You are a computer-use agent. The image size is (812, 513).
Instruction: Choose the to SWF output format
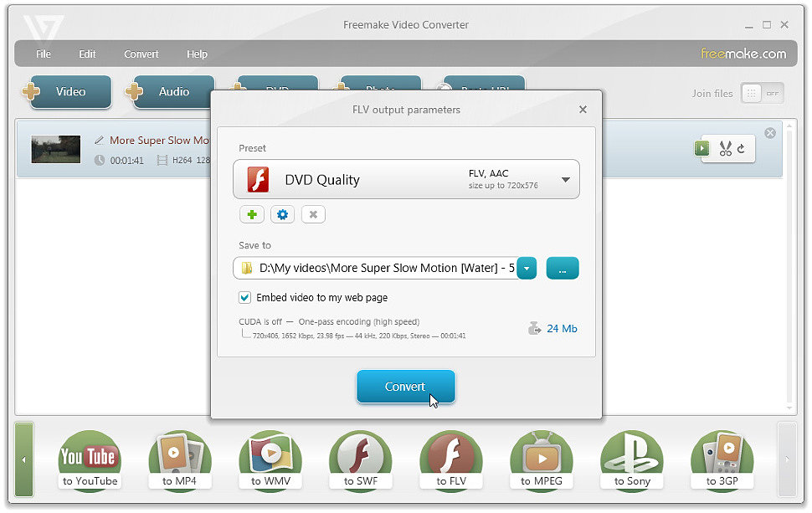(361, 459)
